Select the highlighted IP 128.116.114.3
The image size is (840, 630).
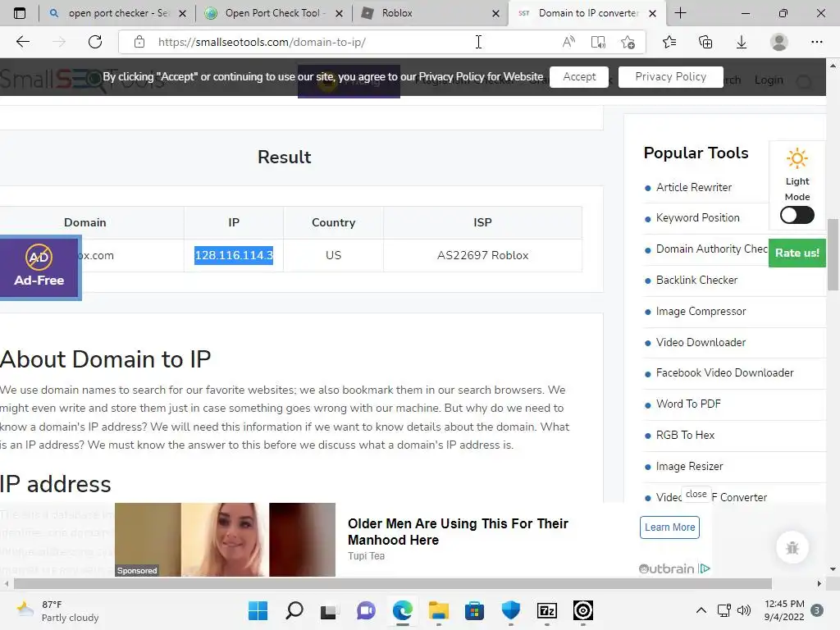click(234, 255)
